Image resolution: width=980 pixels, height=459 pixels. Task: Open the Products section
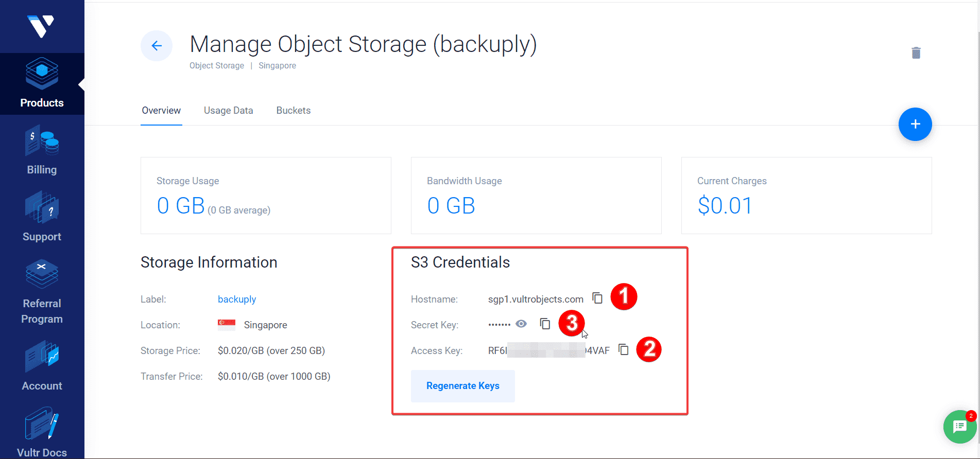point(42,83)
